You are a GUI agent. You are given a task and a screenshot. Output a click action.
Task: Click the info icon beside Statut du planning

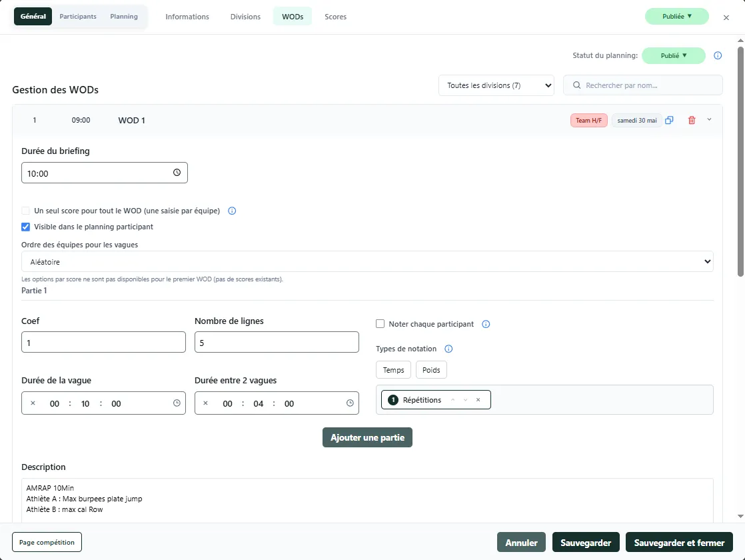pos(718,56)
